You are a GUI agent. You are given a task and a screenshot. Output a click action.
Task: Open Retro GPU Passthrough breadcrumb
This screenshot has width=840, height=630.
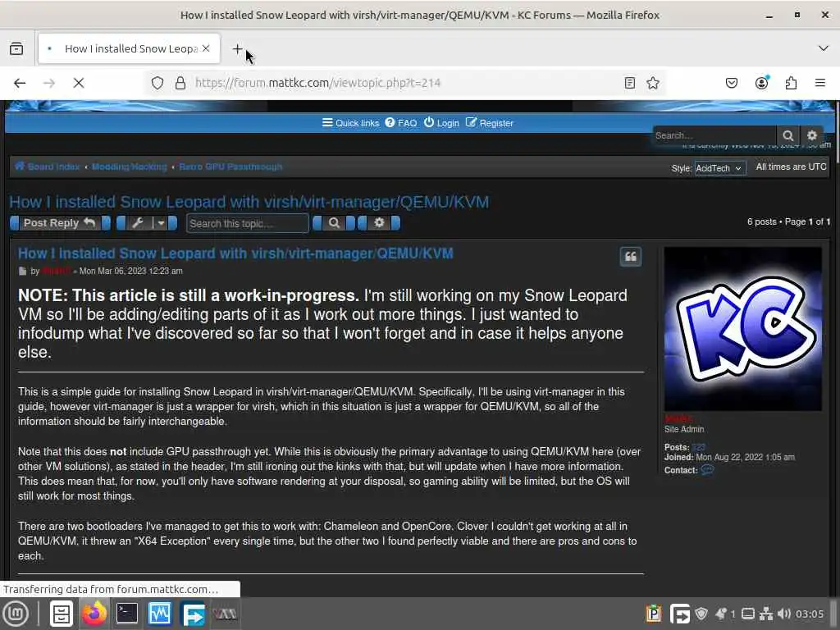tap(231, 167)
